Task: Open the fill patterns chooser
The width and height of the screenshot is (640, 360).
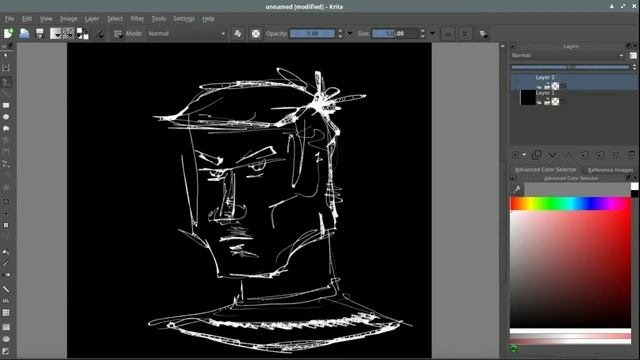Action: (x=69, y=33)
